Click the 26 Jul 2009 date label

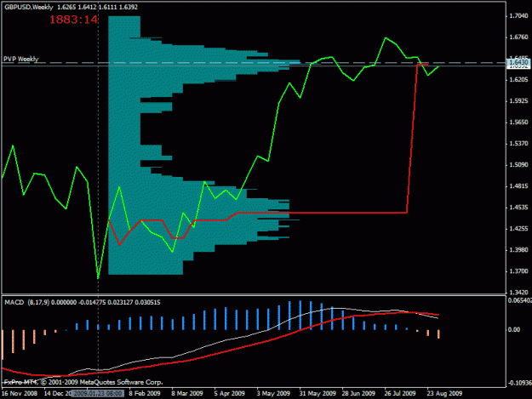click(x=400, y=393)
